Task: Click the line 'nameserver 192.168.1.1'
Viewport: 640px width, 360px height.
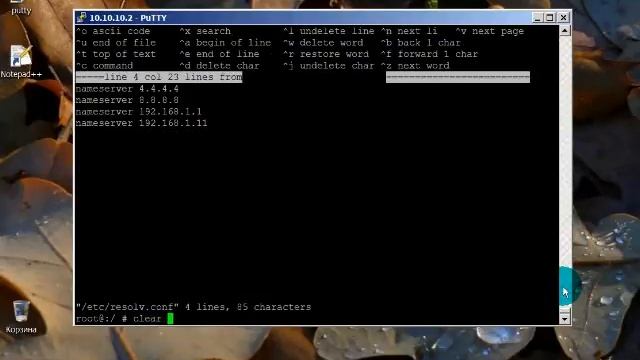Action: tap(139, 111)
